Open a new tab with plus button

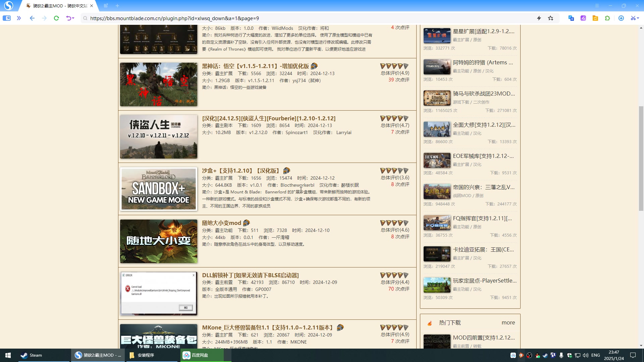pyautogui.click(x=117, y=6)
